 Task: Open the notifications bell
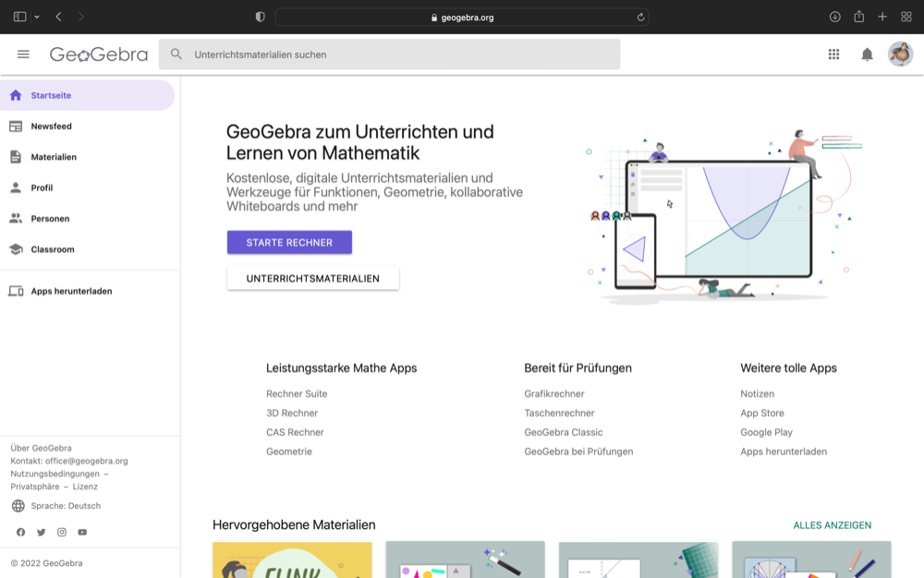coord(867,54)
